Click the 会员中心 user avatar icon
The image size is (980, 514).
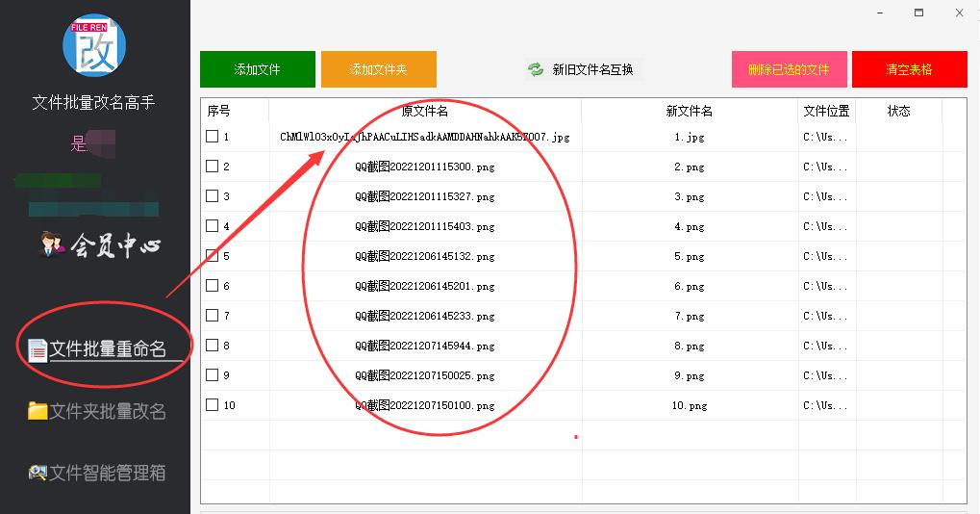51,244
